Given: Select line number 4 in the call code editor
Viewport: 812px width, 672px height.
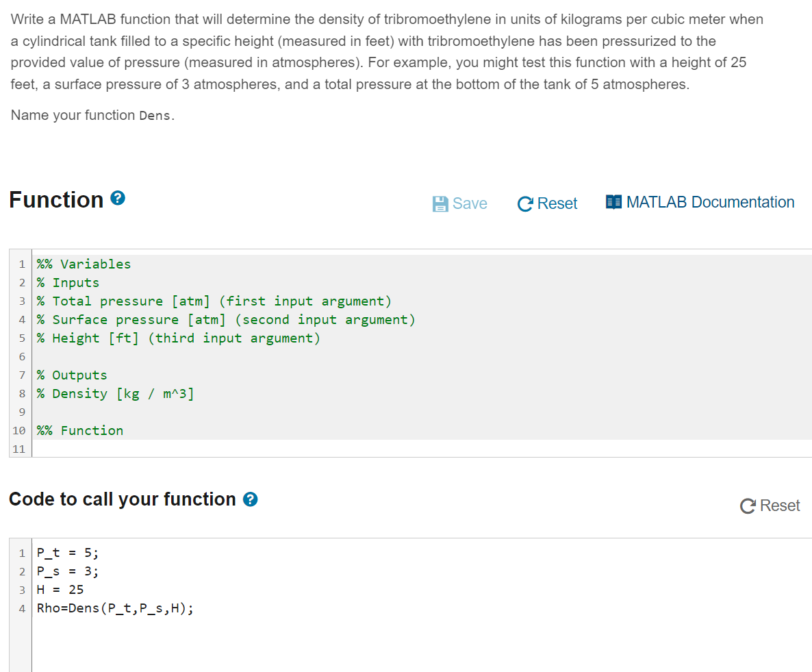Looking at the screenshot, I should point(21,608).
